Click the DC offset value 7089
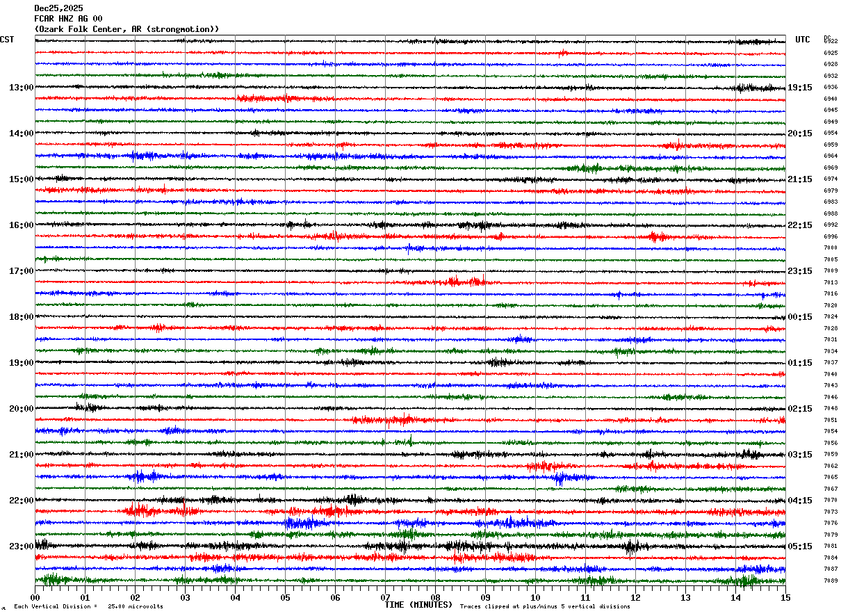This screenshot has width=841, height=616. (831, 581)
